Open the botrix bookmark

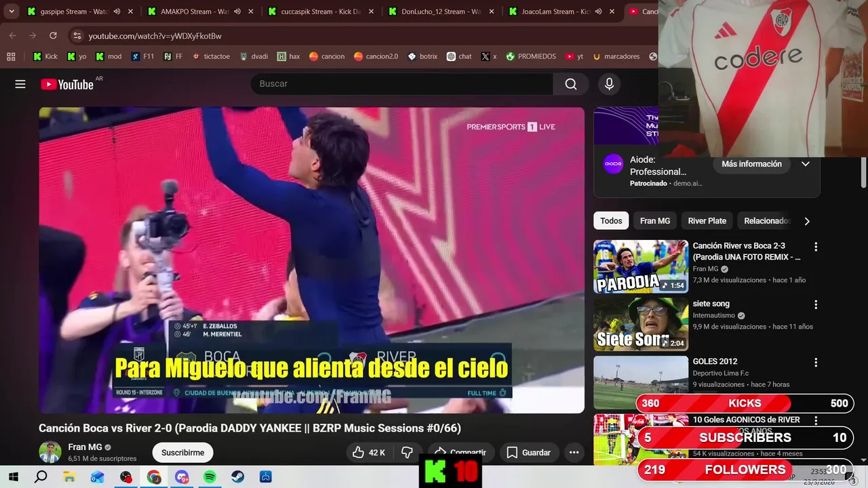[x=422, y=56]
